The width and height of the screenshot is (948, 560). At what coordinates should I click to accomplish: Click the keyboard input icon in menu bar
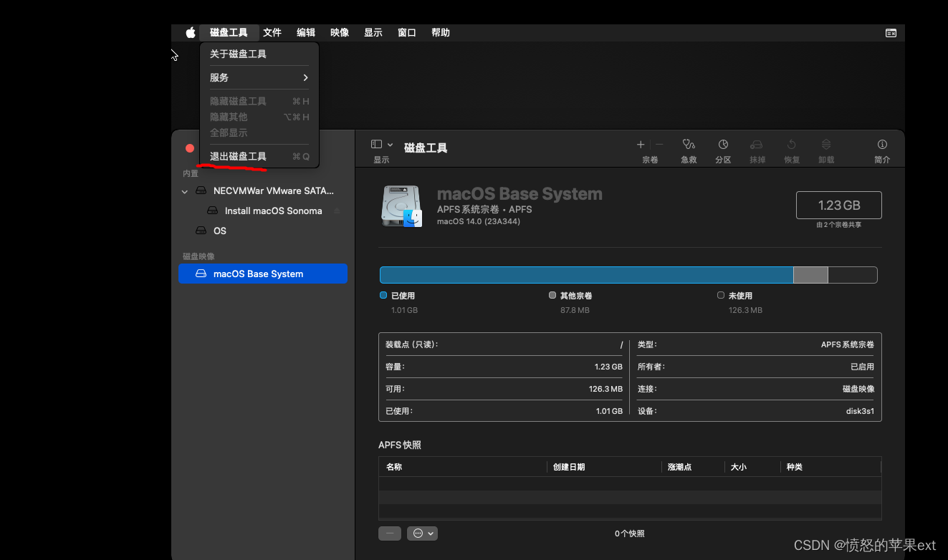tap(891, 33)
